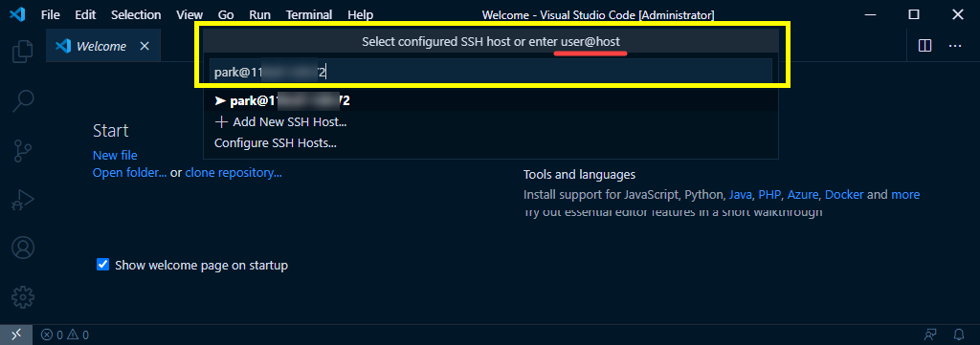Open the Run menu

coord(259,14)
